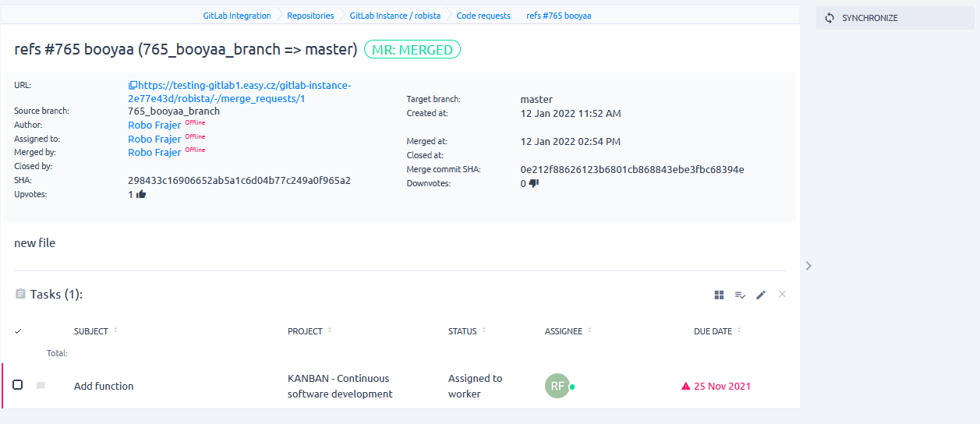Close the Tasks section with X icon

coord(782,294)
